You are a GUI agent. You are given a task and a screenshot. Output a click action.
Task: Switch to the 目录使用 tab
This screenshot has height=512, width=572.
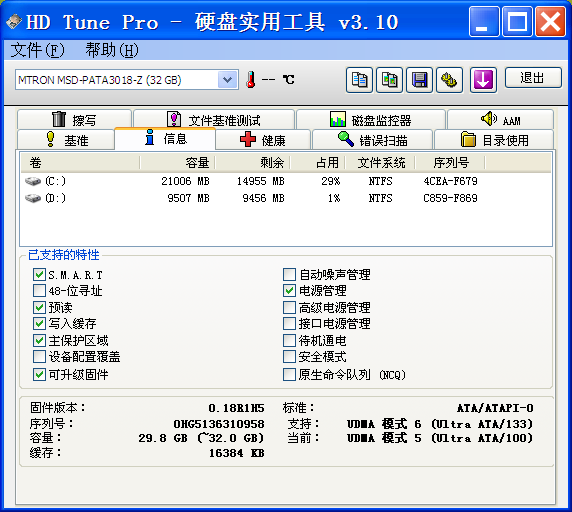tap(494, 140)
